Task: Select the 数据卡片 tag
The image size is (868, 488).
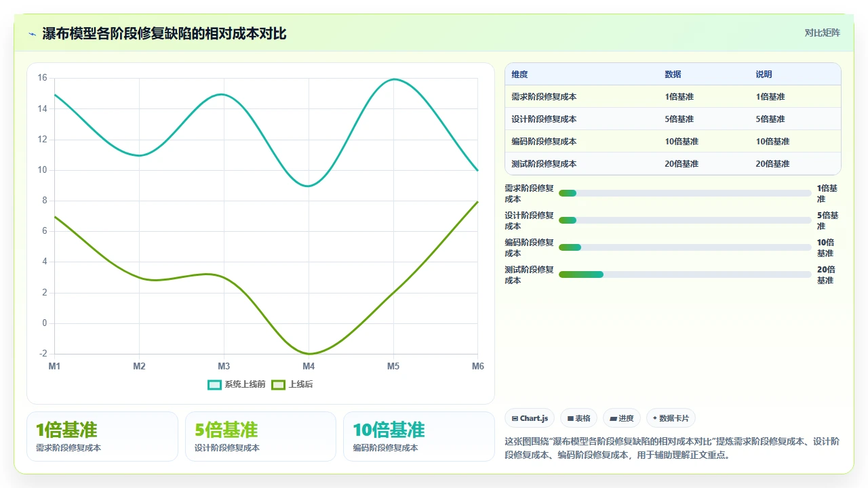Action: [x=671, y=418]
